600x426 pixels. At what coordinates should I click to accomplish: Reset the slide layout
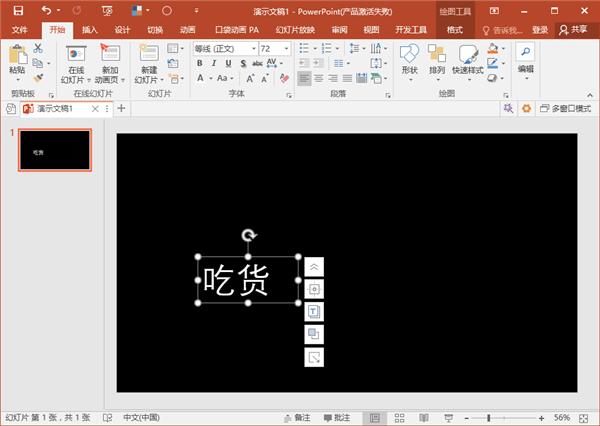(173, 63)
